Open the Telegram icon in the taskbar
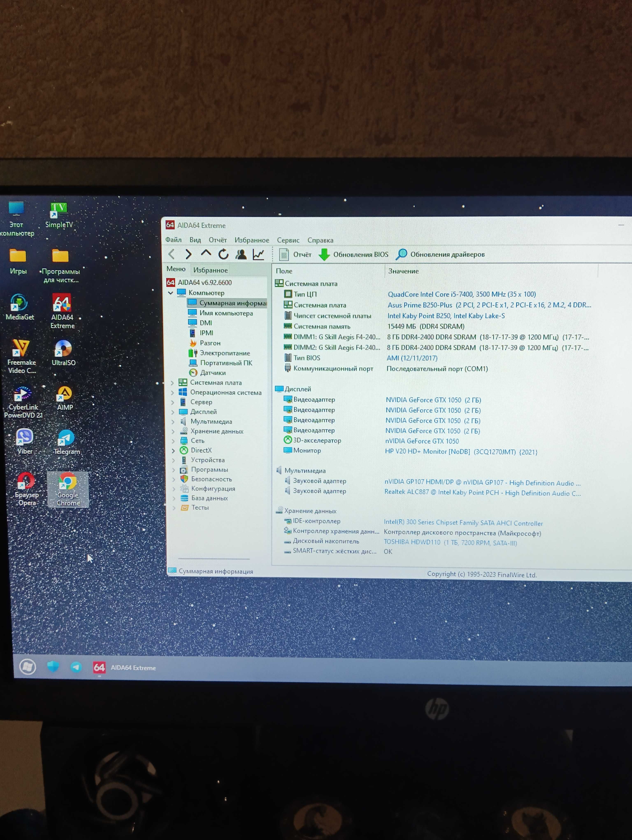Viewport: 632px width, 840px height. (x=76, y=667)
